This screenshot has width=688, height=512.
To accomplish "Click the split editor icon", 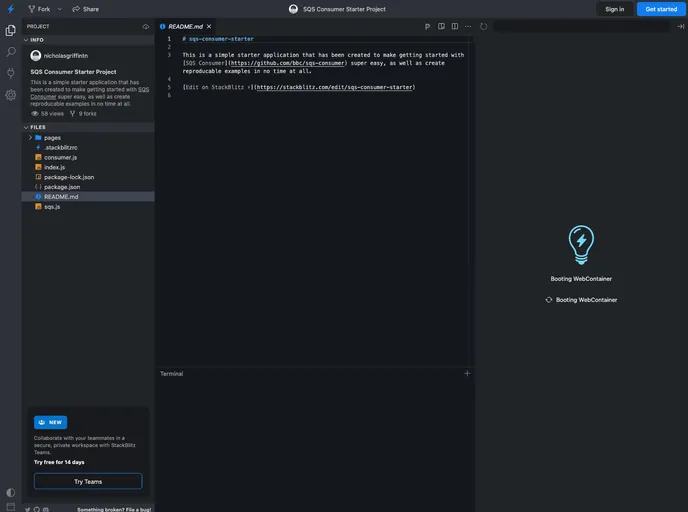I will click(x=455, y=27).
